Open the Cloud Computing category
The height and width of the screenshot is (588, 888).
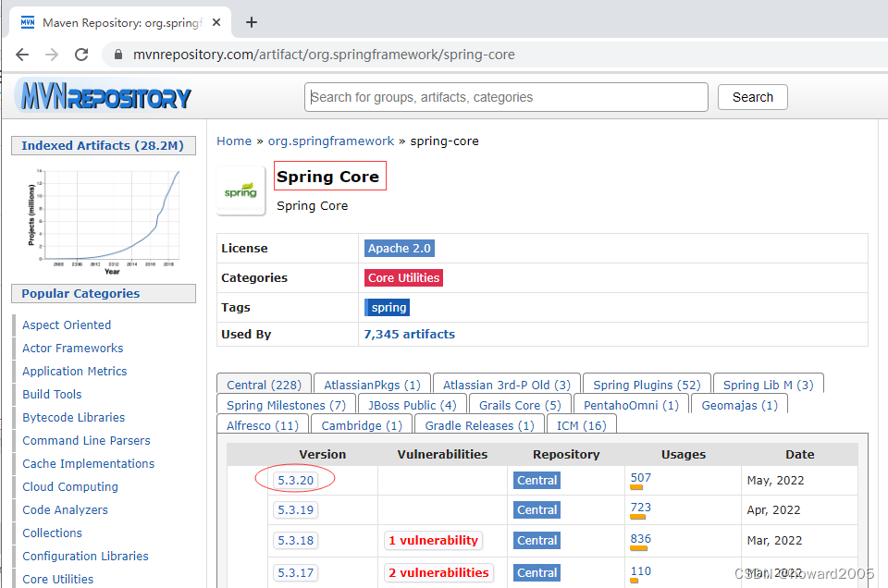pyautogui.click(x=70, y=487)
